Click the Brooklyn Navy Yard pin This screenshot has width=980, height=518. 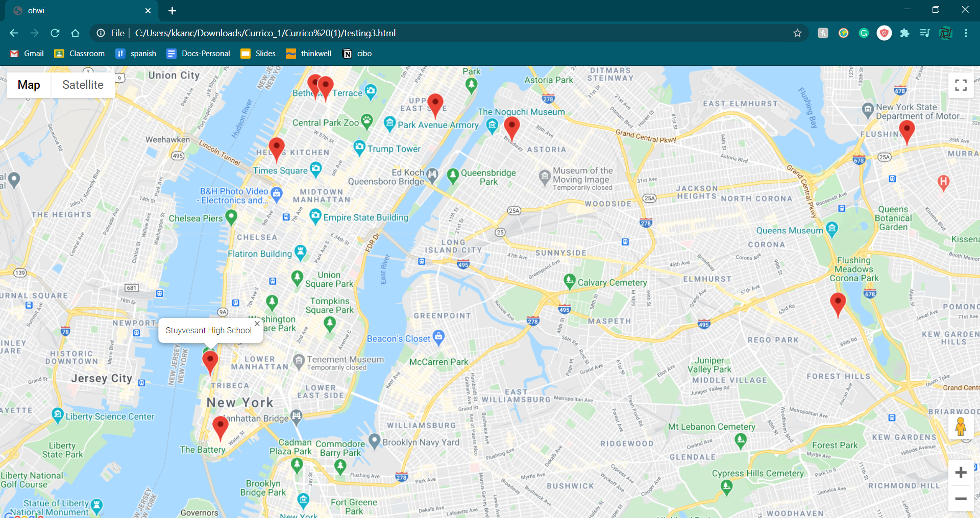pos(375,441)
